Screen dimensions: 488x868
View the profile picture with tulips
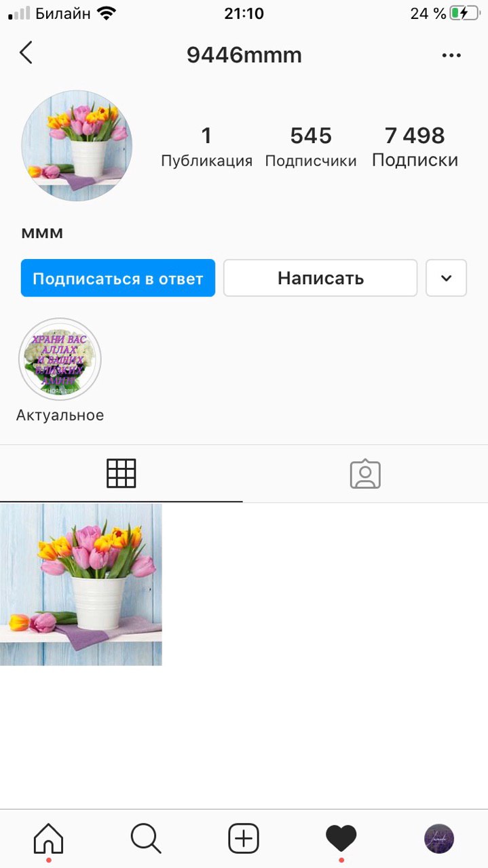[x=77, y=146]
